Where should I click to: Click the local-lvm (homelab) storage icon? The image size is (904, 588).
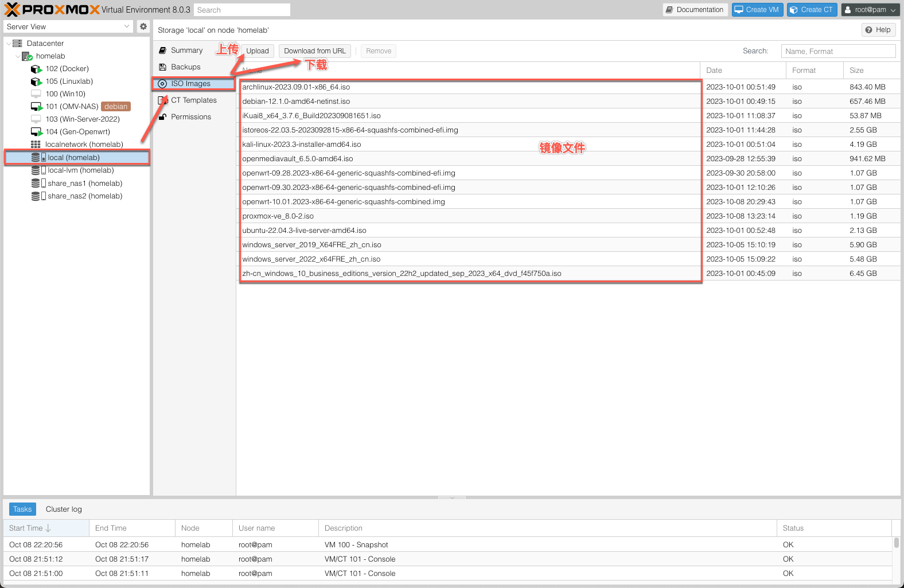click(38, 170)
